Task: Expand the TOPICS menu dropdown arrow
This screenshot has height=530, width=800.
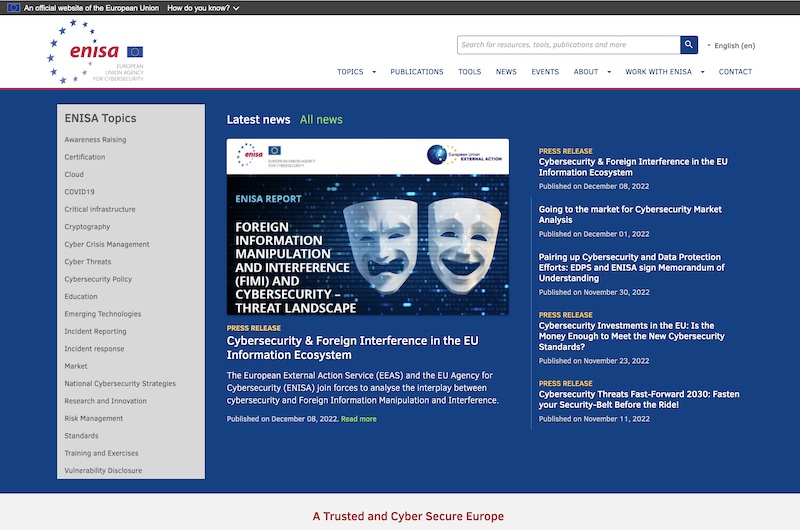Action: tap(374, 72)
